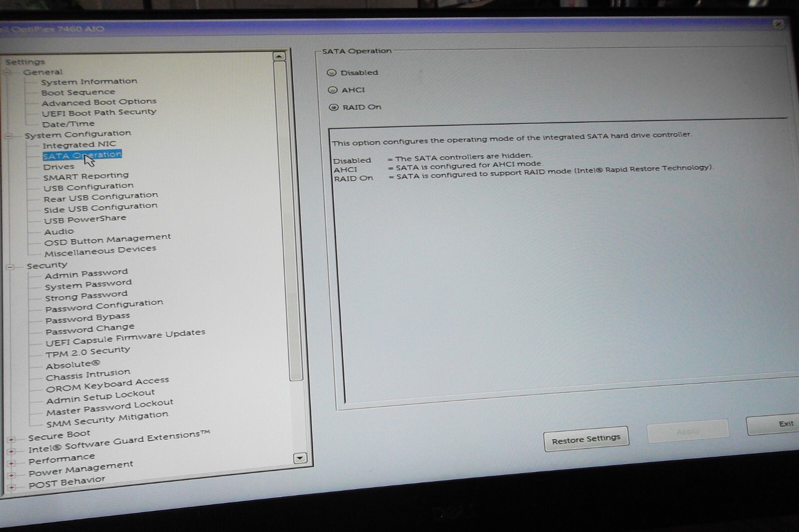799x532 pixels.
Task: Collapse the System Configuration tree section
Action: [8, 135]
